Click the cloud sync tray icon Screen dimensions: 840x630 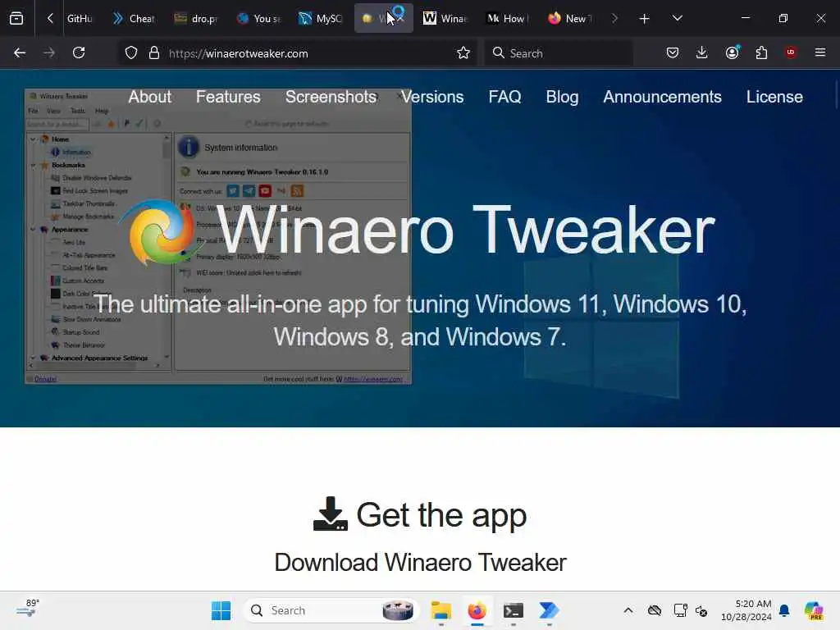(x=655, y=610)
